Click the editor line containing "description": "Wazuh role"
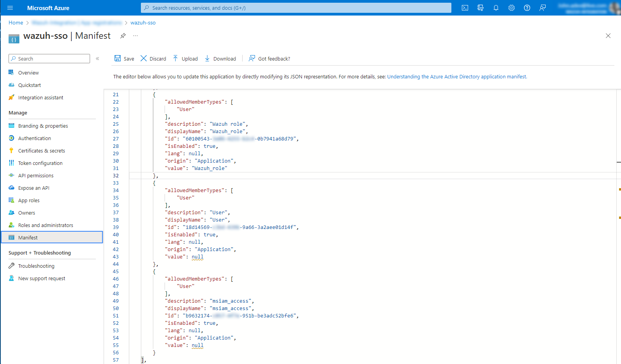The width and height of the screenshot is (621, 364). (206, 124)
